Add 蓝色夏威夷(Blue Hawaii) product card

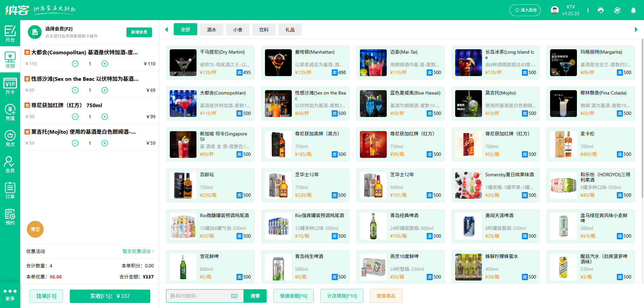point(400,104)
